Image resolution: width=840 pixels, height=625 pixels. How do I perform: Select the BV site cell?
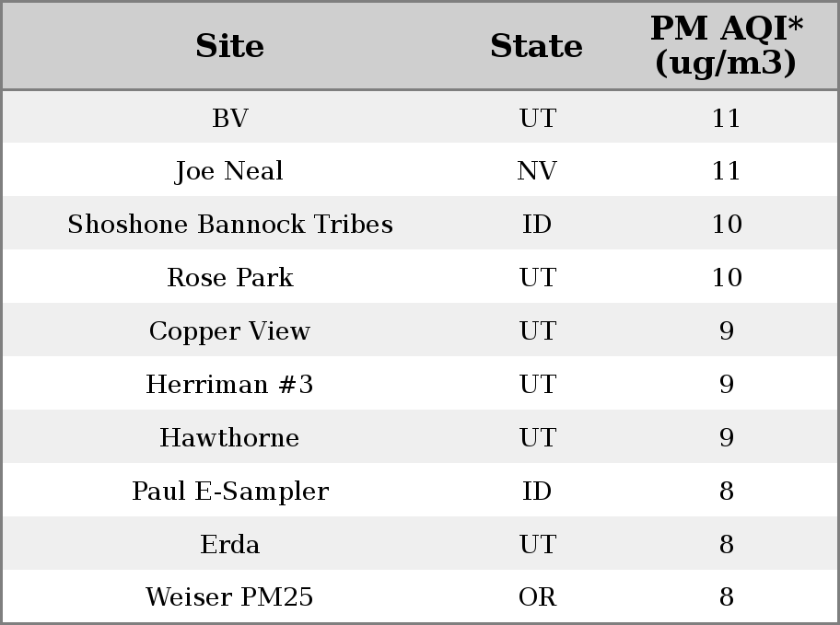(x=230, y=118)
